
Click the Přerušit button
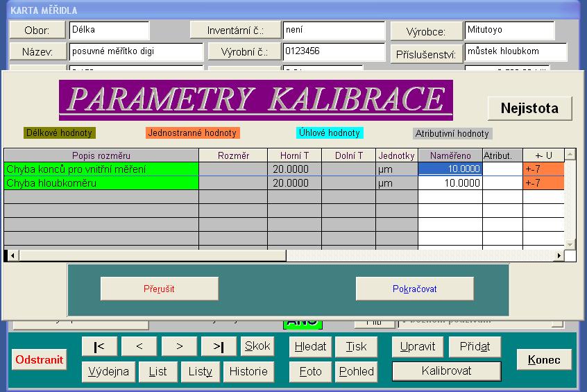[x=160, y=289]
